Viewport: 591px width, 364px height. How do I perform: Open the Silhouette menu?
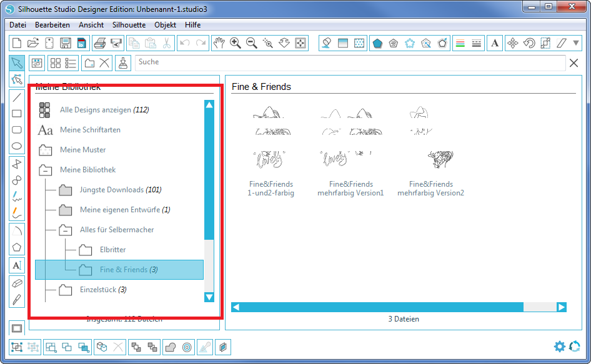128,25
